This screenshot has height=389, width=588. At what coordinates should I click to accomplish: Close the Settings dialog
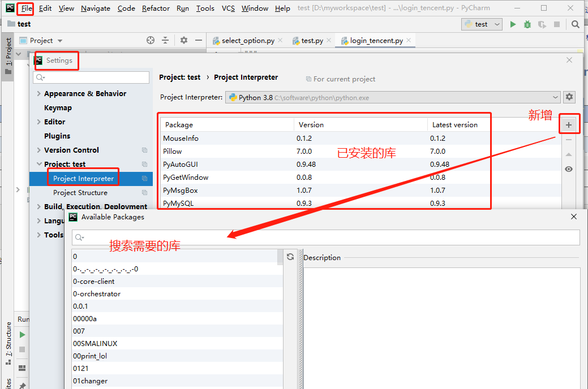[569, 60]
